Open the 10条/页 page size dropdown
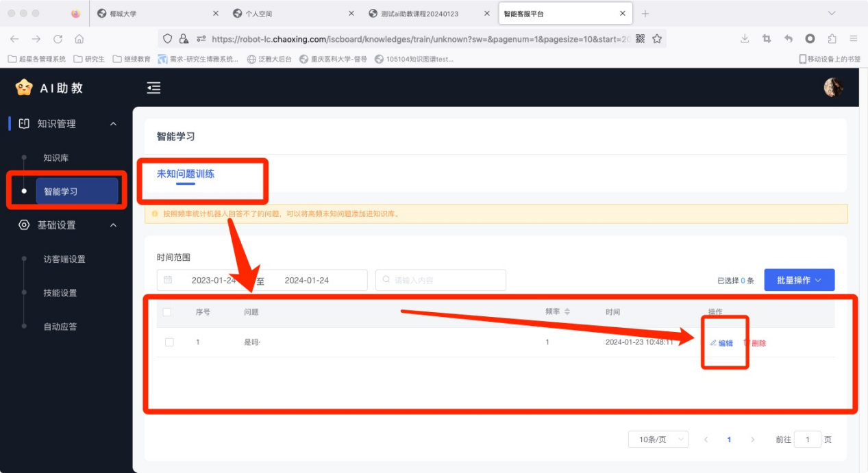The height and width of the screenshot is (473, 868). tap(658, 439)
